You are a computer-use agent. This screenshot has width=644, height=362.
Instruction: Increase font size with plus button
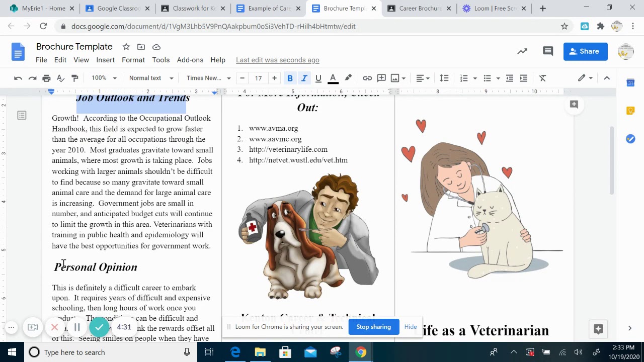274,78
